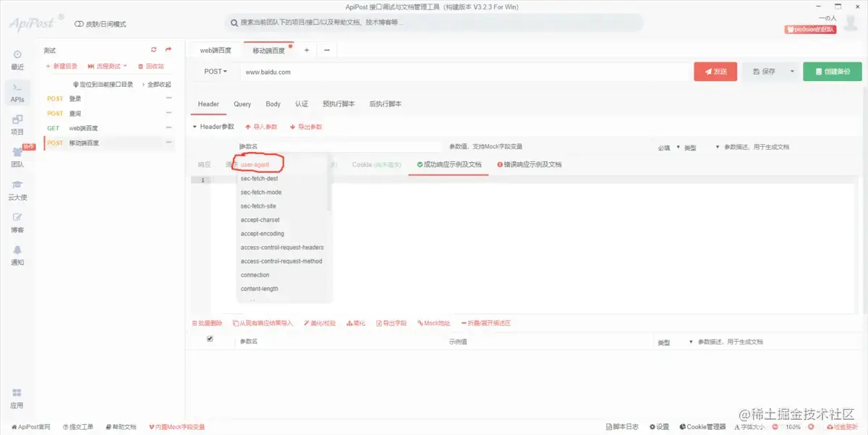Open the tab bar ellipsis menu
This screenshot has width=868, height=435.
point(327,51)
